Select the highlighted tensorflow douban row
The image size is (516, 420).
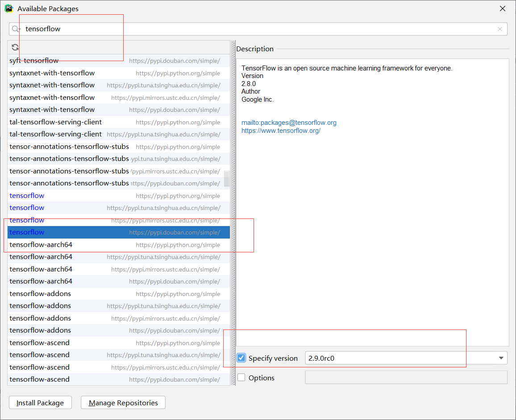pyautogui.click(x=118, y=232)
